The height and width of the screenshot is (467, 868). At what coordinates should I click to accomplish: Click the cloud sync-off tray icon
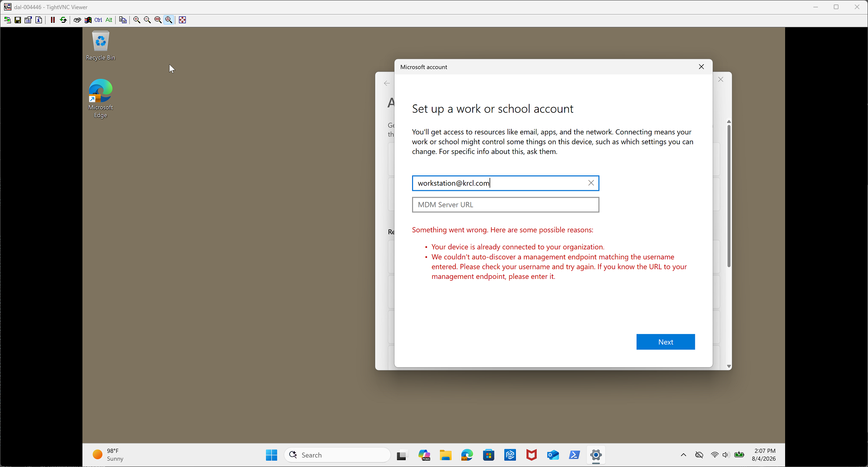click(x=699, y=455)
